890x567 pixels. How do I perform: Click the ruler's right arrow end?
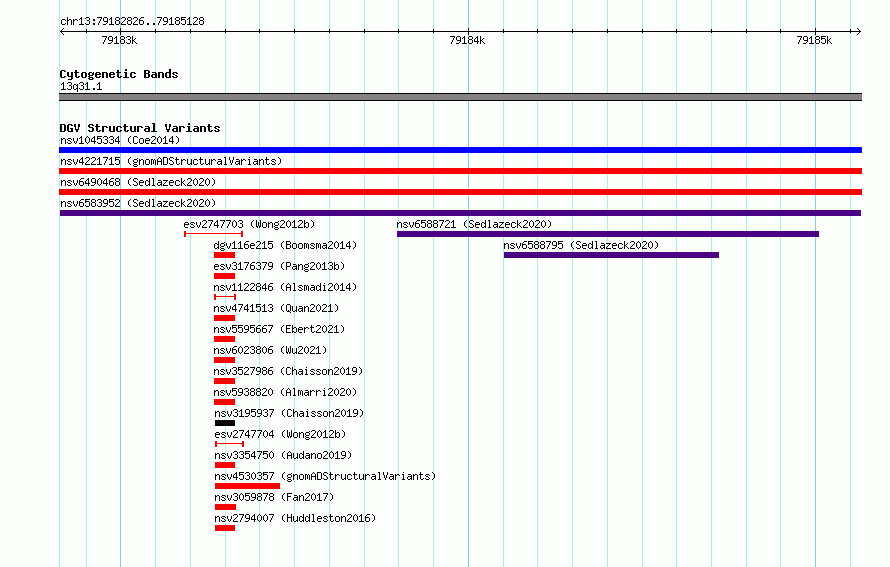(859, 31)
